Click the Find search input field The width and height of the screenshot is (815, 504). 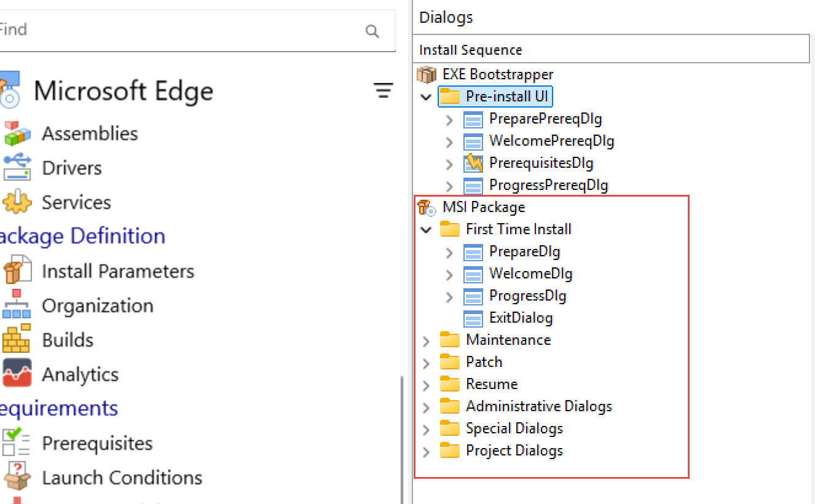pyautogui.click(x=178, y=30)
